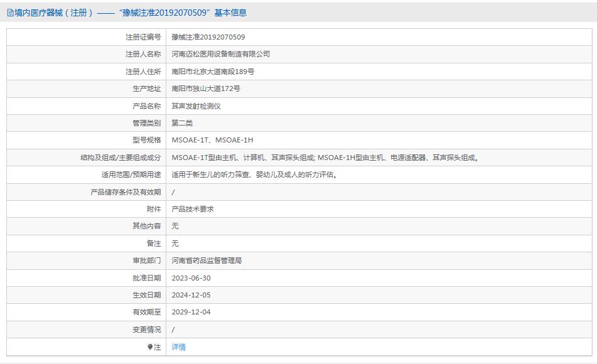Image resolution: width=597 pixels, height=364 pixels.
Task: Select the expiry date 2029-12-04
Action: (x=191, y=312)
